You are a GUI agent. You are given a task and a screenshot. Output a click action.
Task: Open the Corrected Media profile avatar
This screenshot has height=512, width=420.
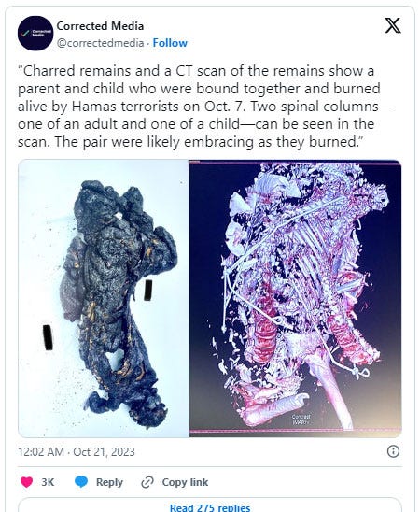(x=35, y=33)
